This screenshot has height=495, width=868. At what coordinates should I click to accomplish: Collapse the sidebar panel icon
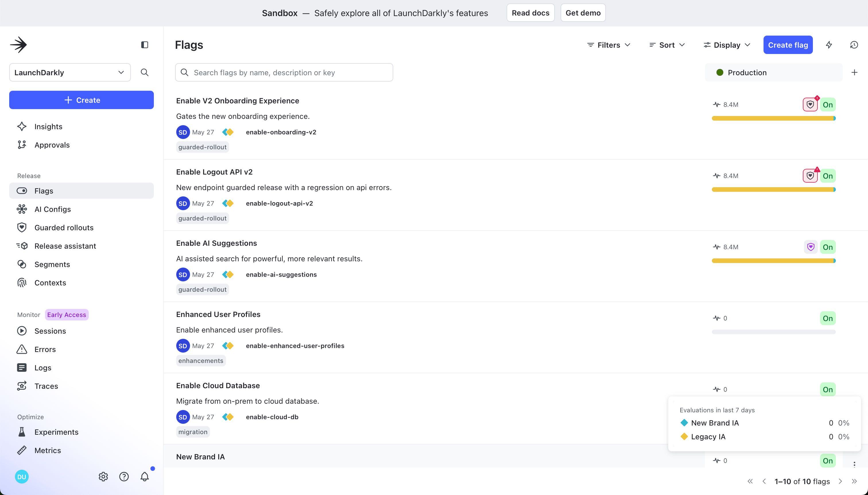coord(144,45)
